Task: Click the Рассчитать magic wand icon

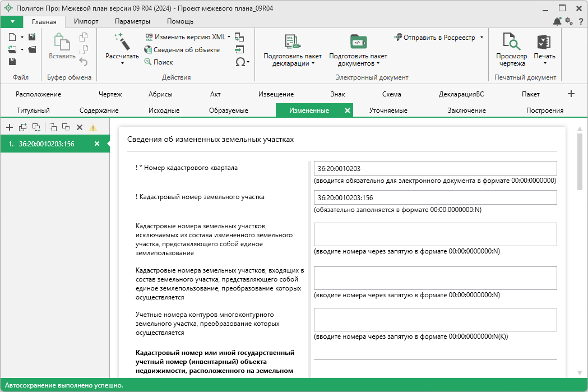Action: pos(122,42)
